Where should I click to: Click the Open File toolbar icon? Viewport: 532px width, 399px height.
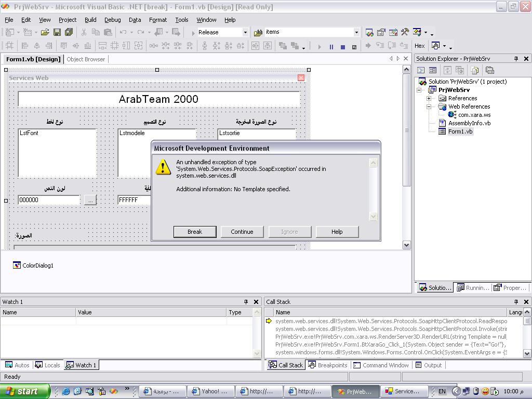click(x=45, y=32)
